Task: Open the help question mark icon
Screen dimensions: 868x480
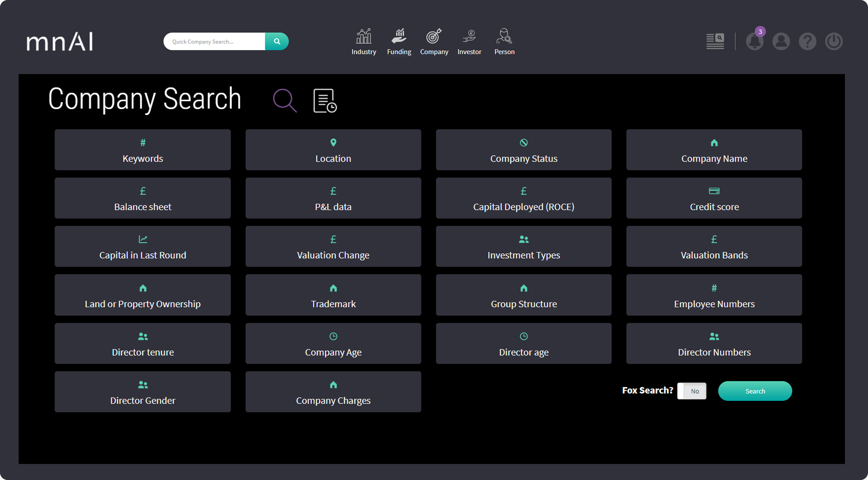Action: pos(807,42)
